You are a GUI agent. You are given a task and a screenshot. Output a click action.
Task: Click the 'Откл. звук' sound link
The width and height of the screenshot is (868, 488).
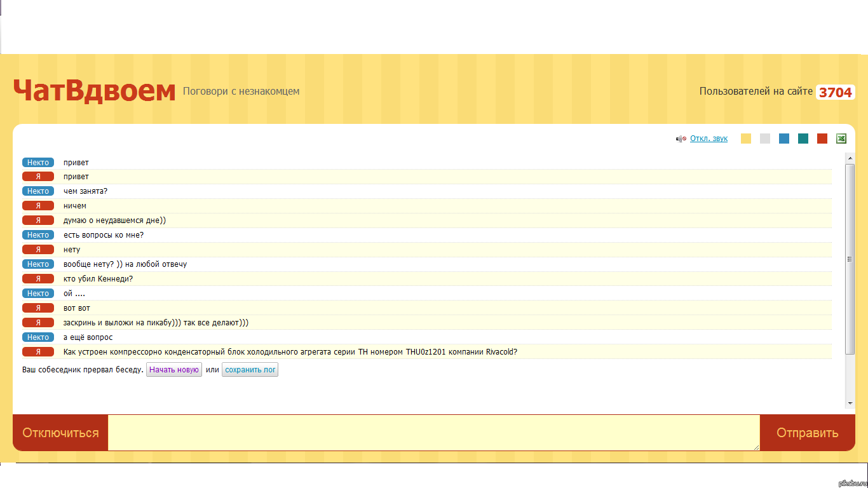(709, 139)
